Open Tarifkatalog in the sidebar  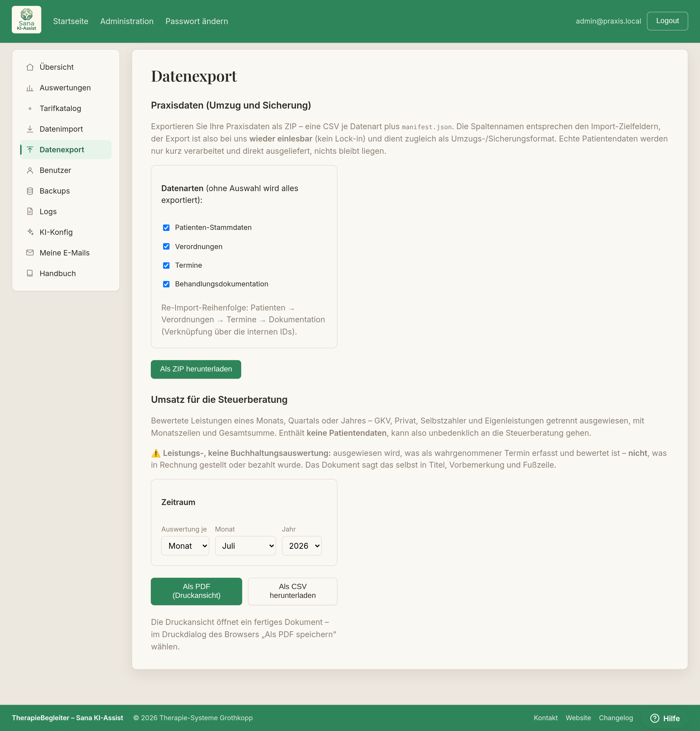[66, 109]
